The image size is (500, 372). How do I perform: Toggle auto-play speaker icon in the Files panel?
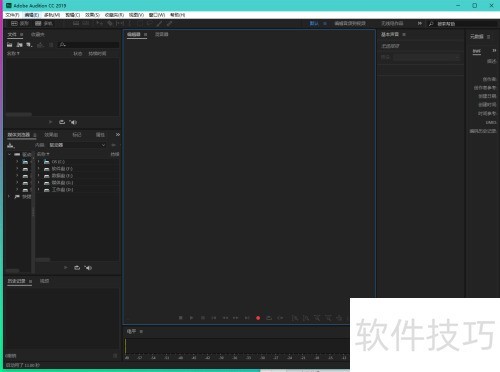(x=73, y=122)
